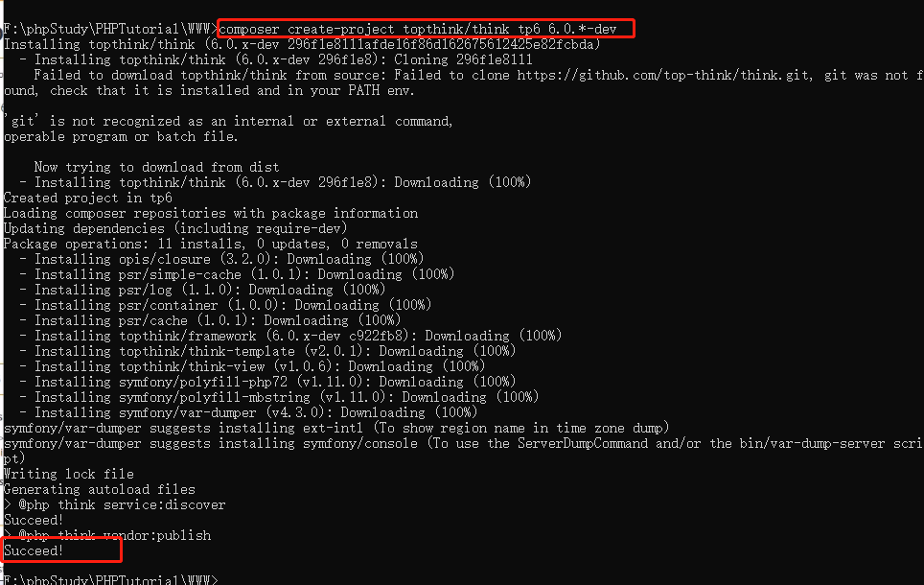Click the first Succeed! after service:discover
Image resolution: width=924 pixels, height=585 pixels.
point(34,520)
